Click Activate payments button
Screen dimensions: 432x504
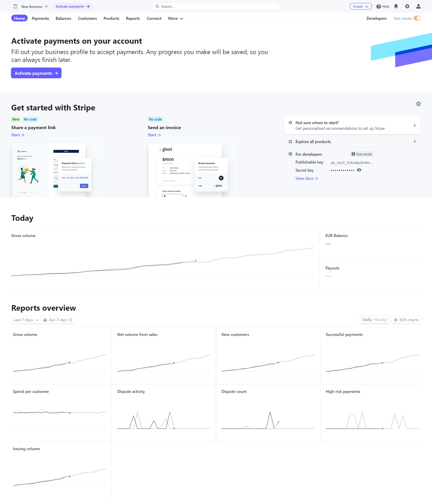tap(36, 73)
